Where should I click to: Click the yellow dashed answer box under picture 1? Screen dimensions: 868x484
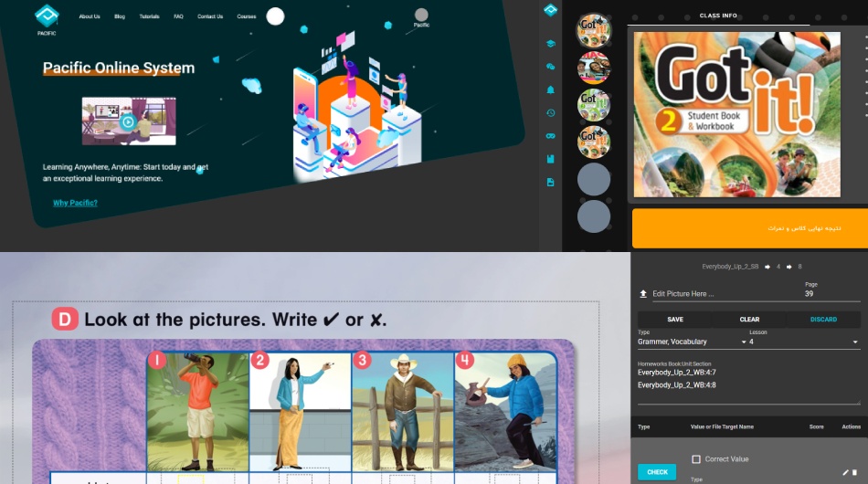point(190,479)
